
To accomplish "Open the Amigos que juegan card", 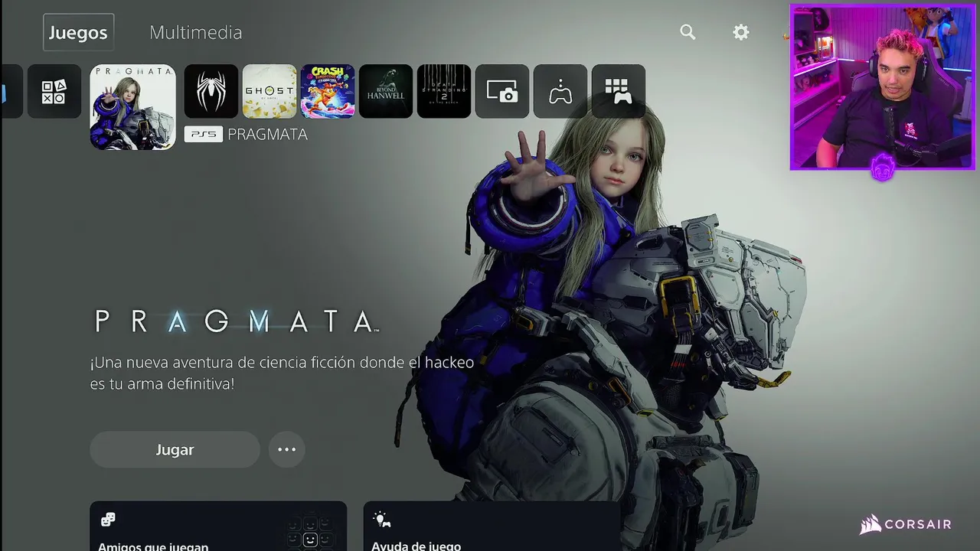I will [218, 527].
